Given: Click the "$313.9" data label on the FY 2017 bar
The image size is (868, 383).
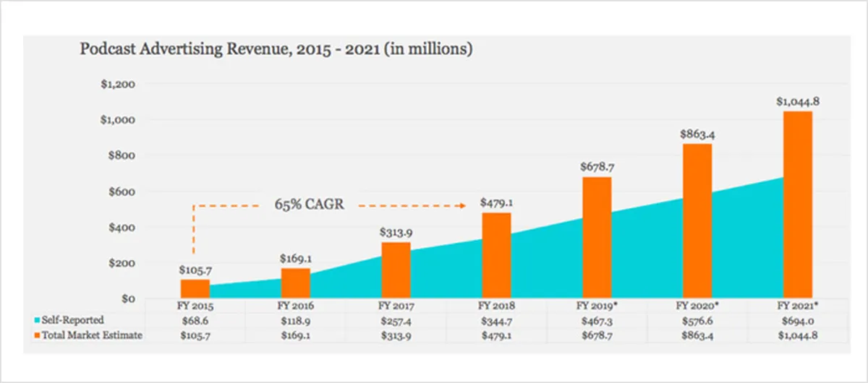Looking at the screenshot, I should 396,232.
